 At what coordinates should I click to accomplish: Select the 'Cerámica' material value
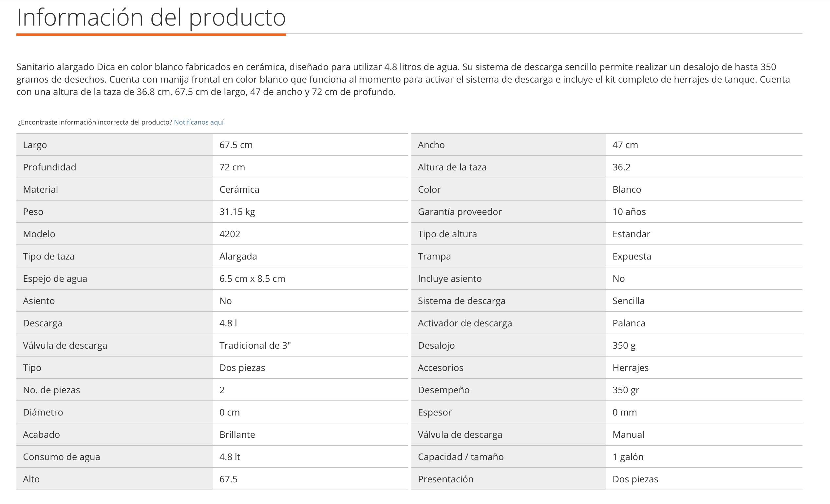[x=239, y=189]
